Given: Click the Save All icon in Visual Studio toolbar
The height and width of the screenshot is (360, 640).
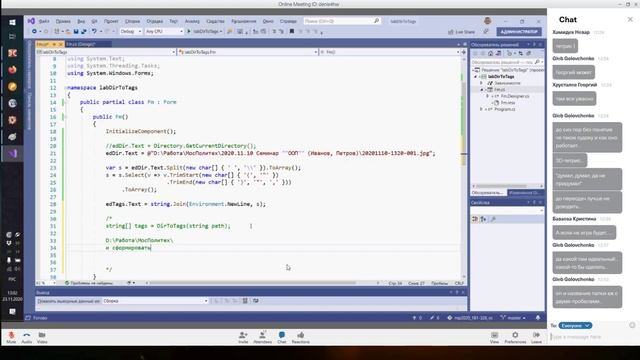Looking at the screenshot, I should (x=84, y=31).
